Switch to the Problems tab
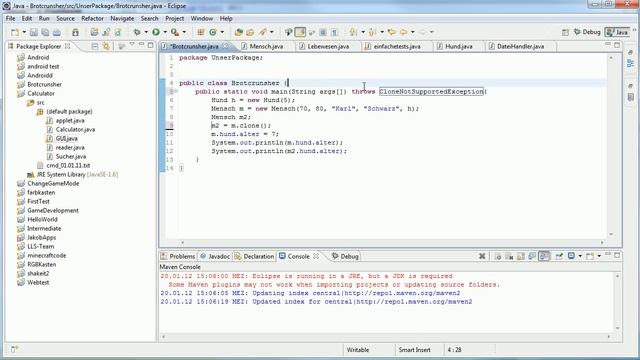This screenshot has width=640, height=360. (x=178, y=256)
